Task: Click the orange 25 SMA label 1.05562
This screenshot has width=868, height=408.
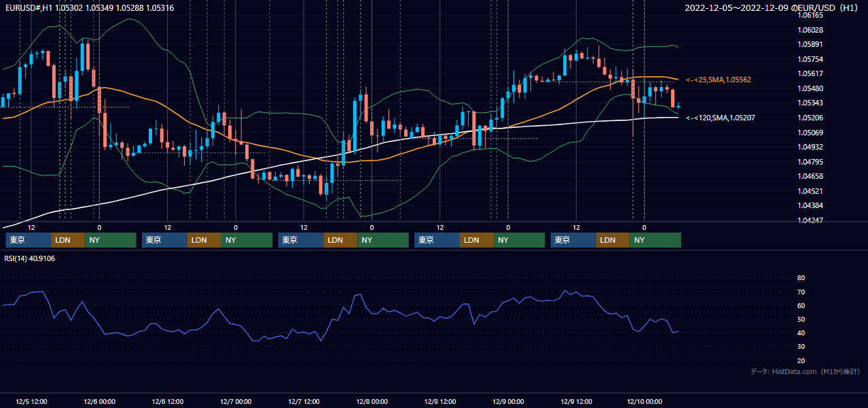Action: coord(719,80)
